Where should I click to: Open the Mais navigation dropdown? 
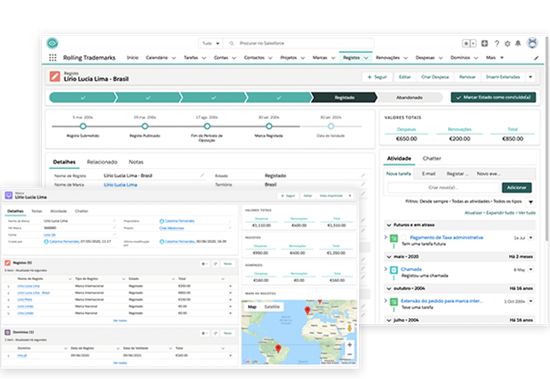495,58
